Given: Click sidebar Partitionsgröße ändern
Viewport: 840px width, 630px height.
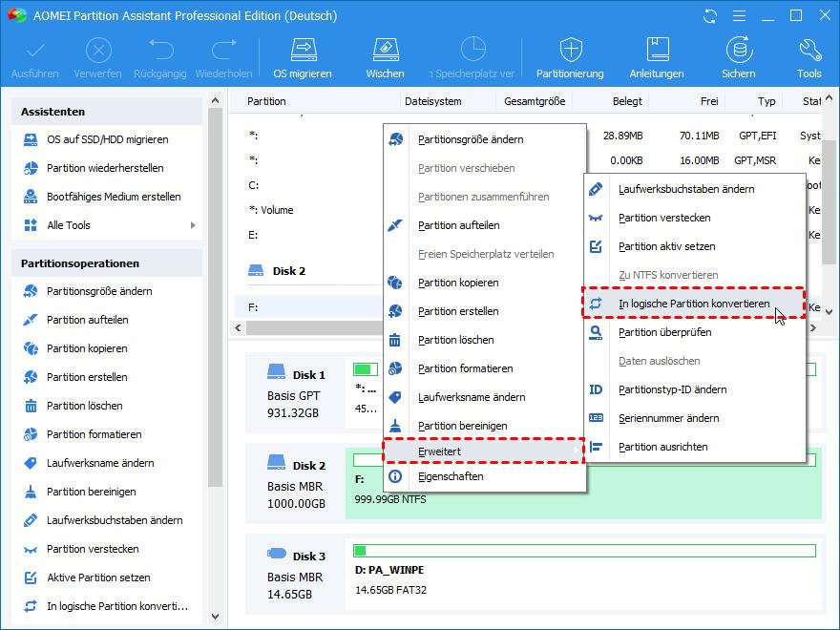Looking at the screenshot, I should coord(107,291).
